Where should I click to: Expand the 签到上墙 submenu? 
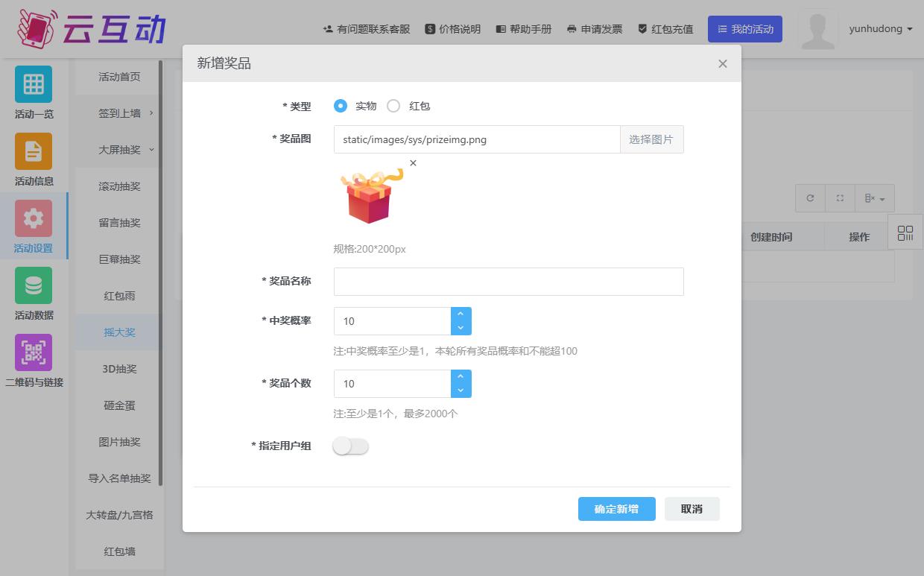119,113
